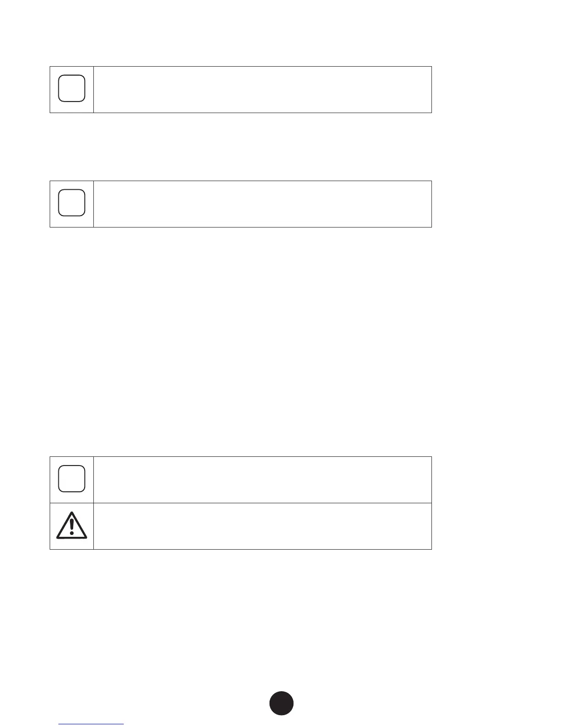Toggle the rounded square above the warning triangle
The width and height of the screenshot is (563, 728).
72,479
